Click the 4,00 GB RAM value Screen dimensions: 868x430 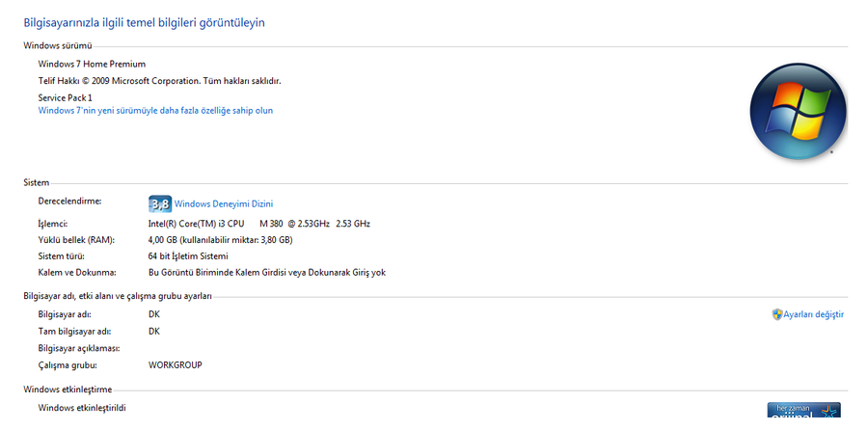click(x=221, y=240)
